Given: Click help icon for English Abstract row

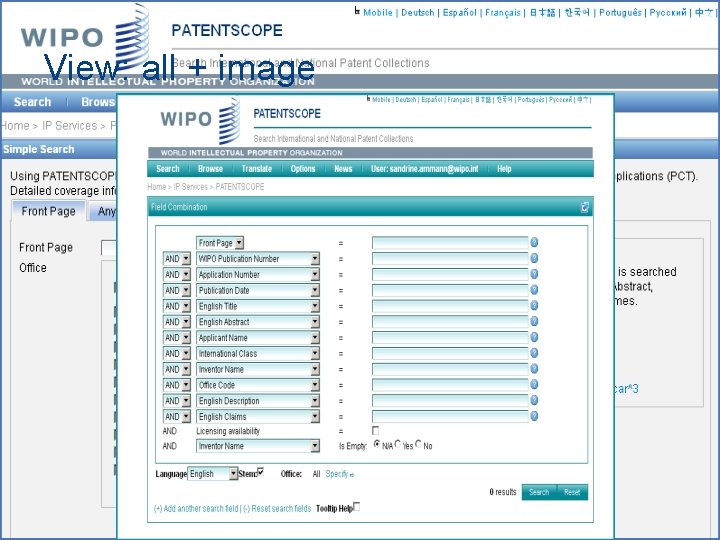Looking at the screenshot, I should (x=534, y=321).
